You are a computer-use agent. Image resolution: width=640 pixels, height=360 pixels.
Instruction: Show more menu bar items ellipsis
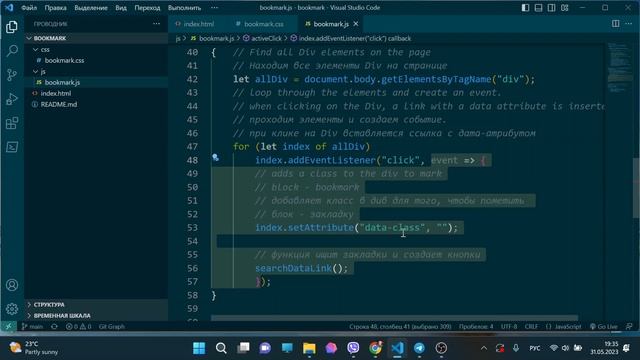(x=214, y=8)
